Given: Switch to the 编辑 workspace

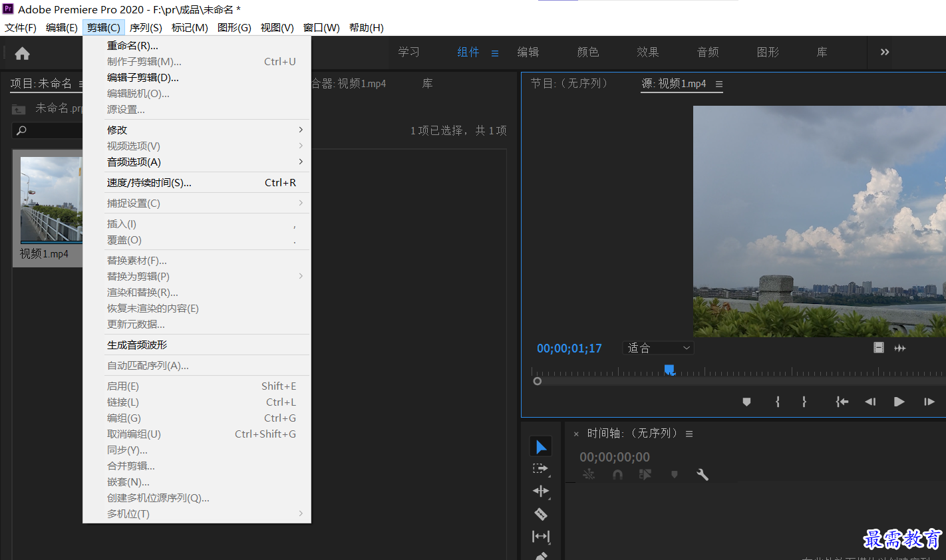Looking at the screenshot, I should point(528,52).
